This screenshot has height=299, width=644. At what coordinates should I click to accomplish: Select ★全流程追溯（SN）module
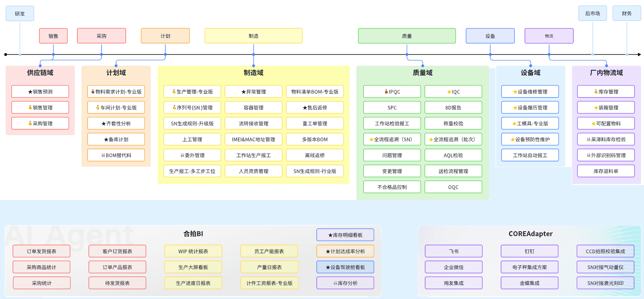(392, 139)
